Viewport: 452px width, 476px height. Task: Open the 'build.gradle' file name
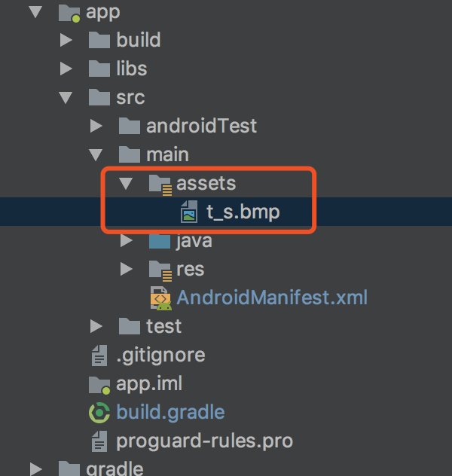170,413
